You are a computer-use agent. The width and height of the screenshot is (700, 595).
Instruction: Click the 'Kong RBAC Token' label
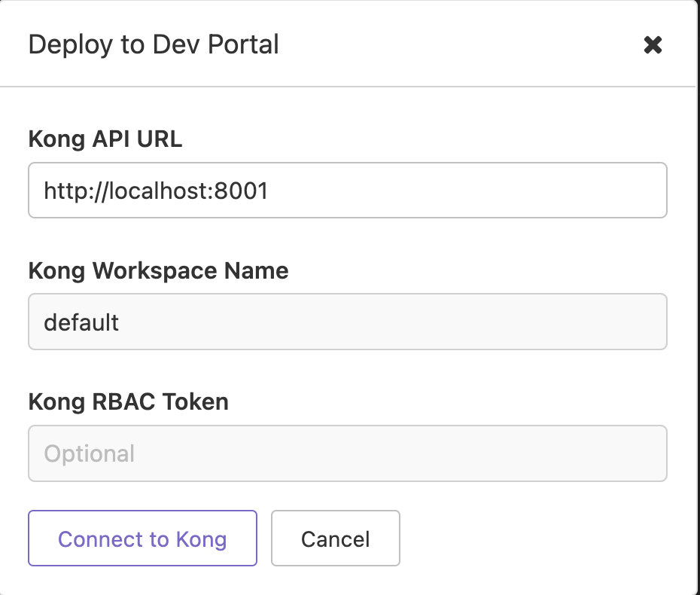[129, 401]
